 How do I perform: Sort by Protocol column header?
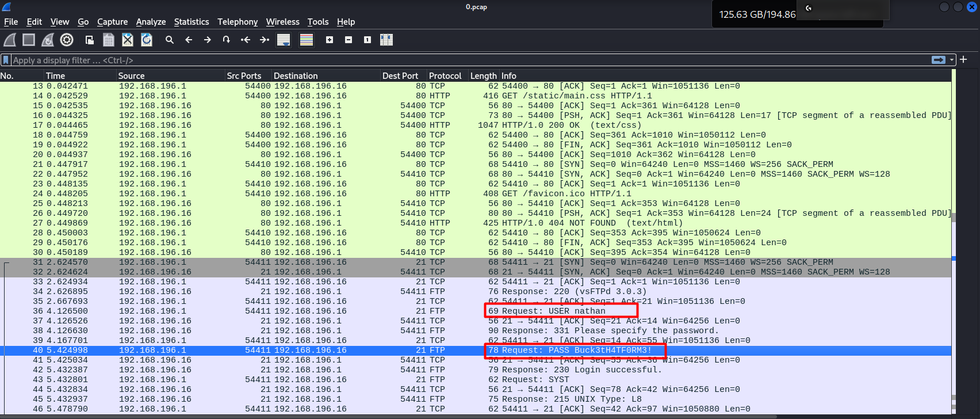(448, 75)
